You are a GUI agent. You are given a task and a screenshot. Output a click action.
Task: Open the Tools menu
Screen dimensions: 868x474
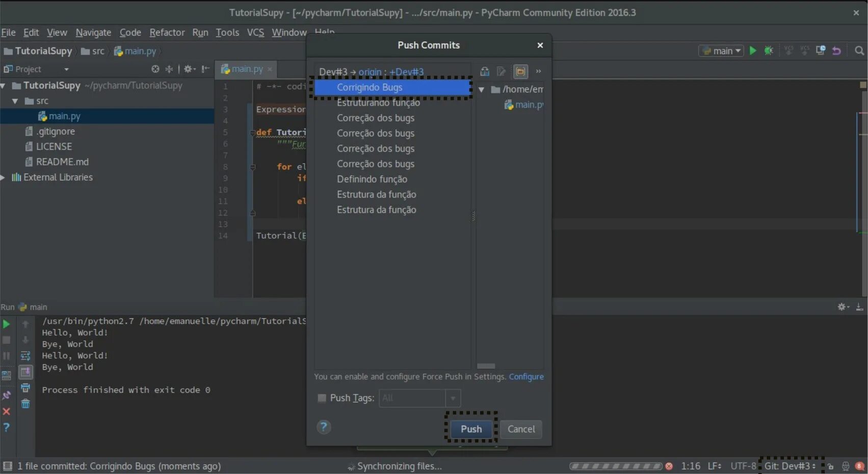[x=227, y=32]
